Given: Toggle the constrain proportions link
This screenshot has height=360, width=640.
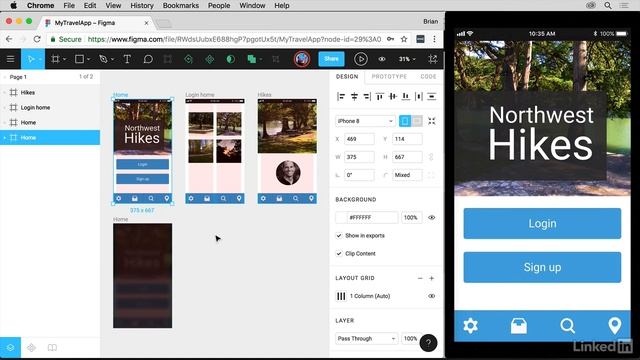Looking at the screenshot, I should 431,157.
